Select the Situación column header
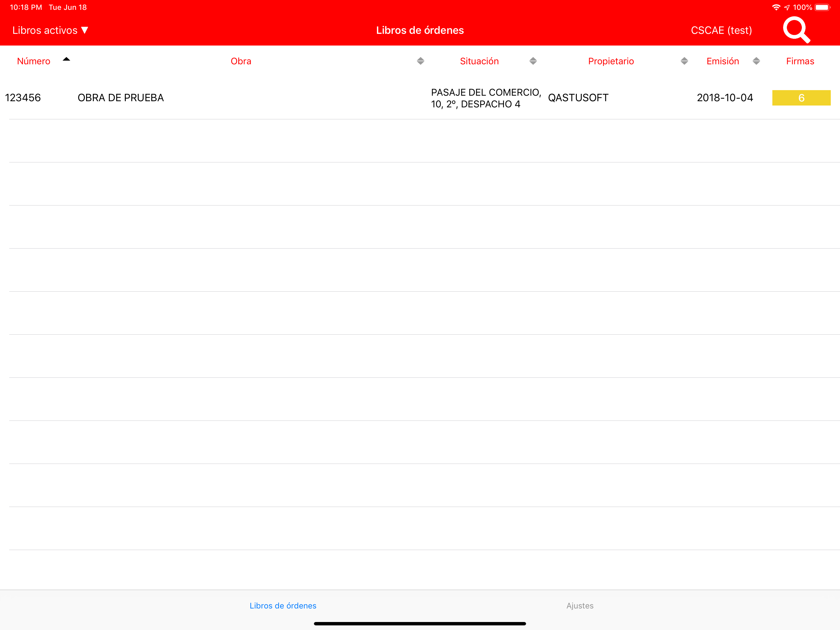The image size is (840, 630). tap(479, 61)
